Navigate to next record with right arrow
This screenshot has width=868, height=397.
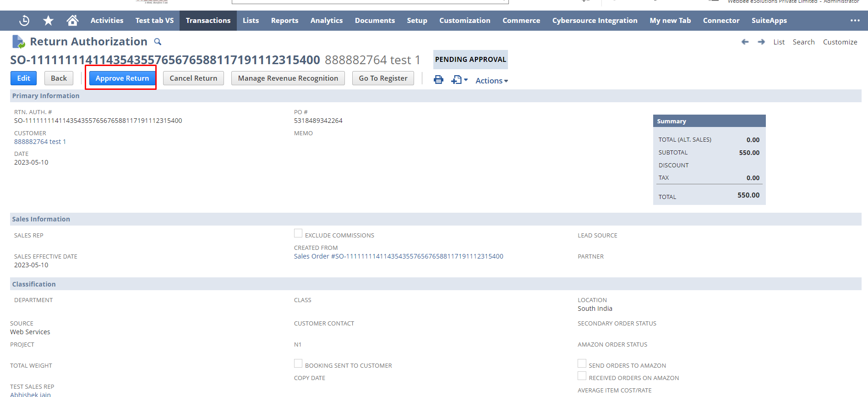coord(761,42)
